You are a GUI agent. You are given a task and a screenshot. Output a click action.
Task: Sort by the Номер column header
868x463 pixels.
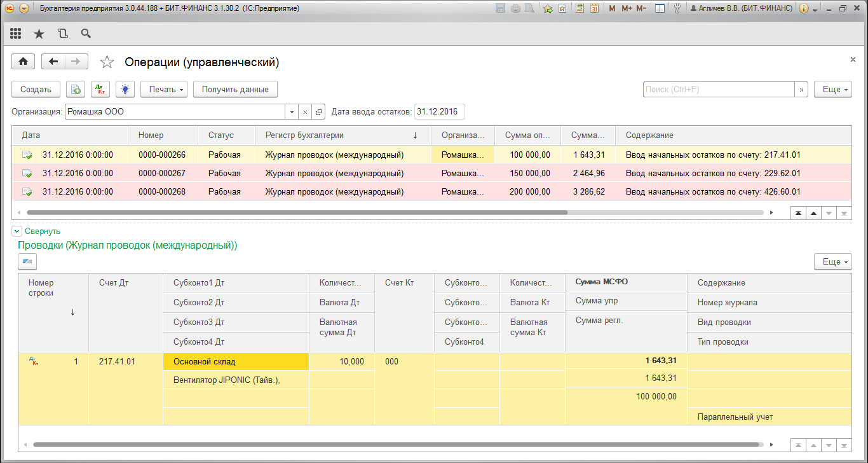pyautogui.click(x=163, y=135)
